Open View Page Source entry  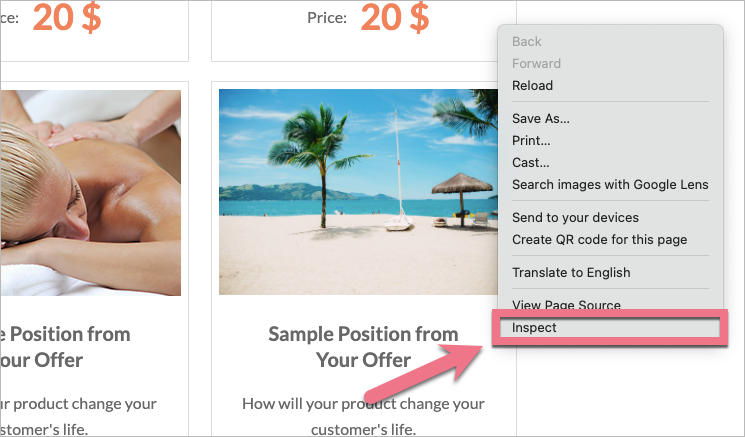[x=566, y=304]
